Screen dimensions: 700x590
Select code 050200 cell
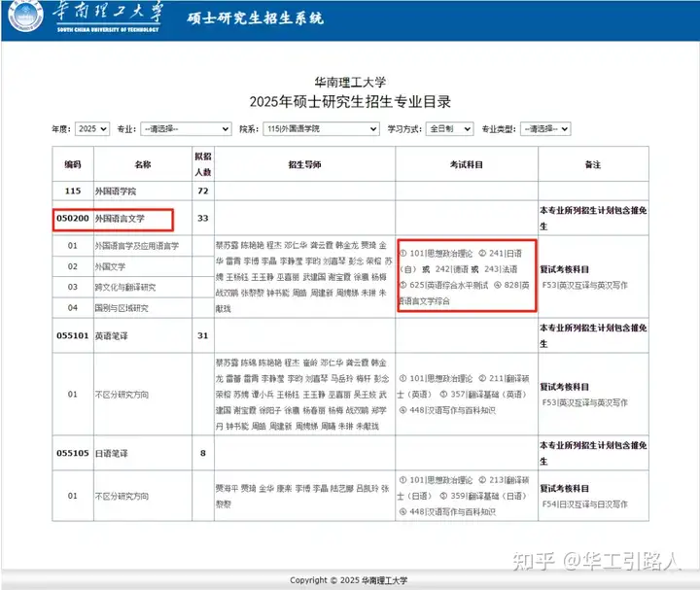tap(73, 219)
